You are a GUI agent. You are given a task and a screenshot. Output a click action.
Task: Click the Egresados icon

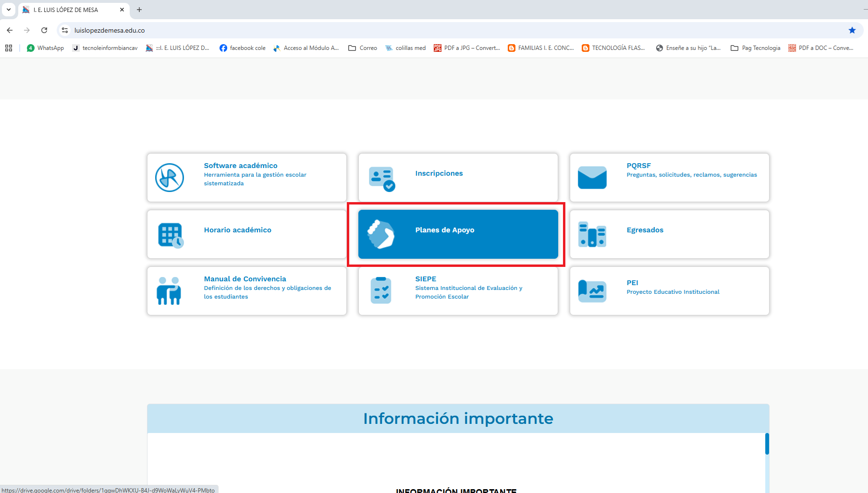(592, 235)
